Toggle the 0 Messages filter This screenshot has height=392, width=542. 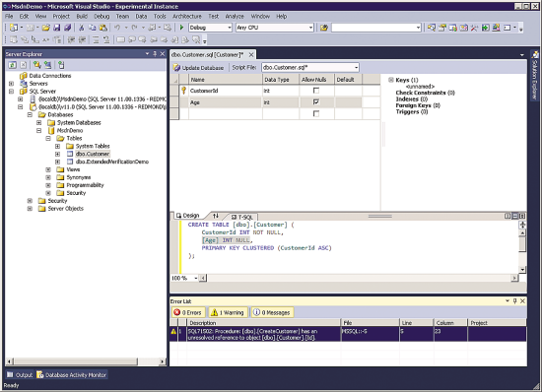[272, 312]
